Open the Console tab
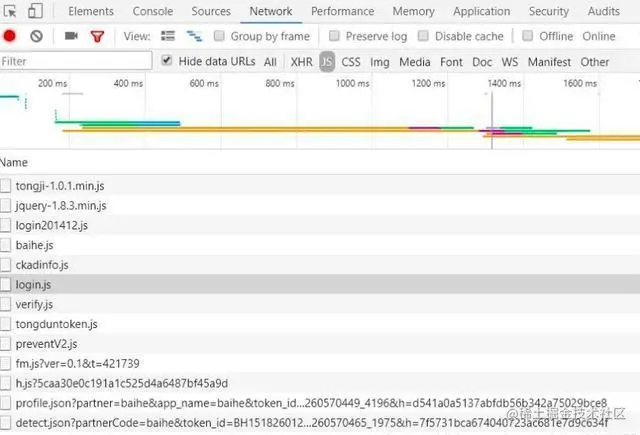The image size is (640, 435). click(153, 11)
